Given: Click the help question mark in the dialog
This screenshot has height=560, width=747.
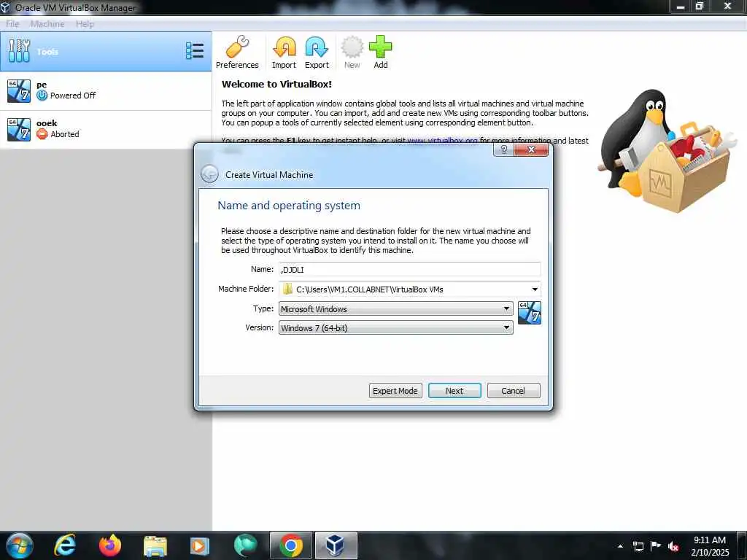Looking at the screenshot, I should 503,149.
